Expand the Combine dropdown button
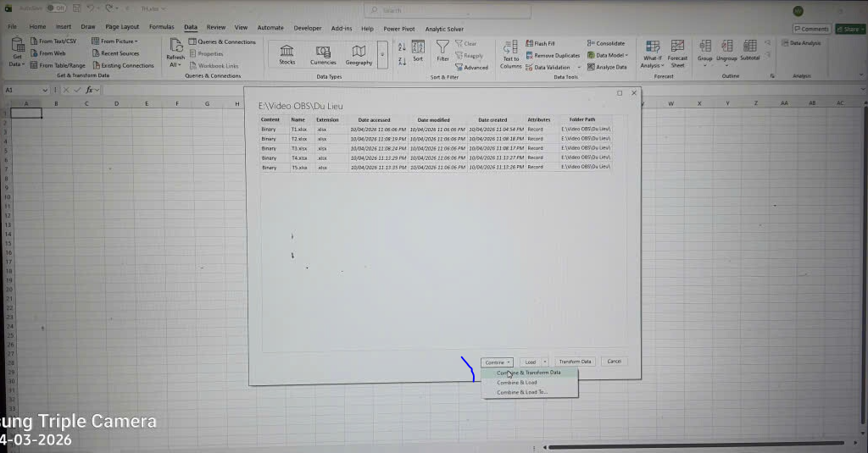The height and width of the screenshot is (453, 868). click(x=497, y=362)
